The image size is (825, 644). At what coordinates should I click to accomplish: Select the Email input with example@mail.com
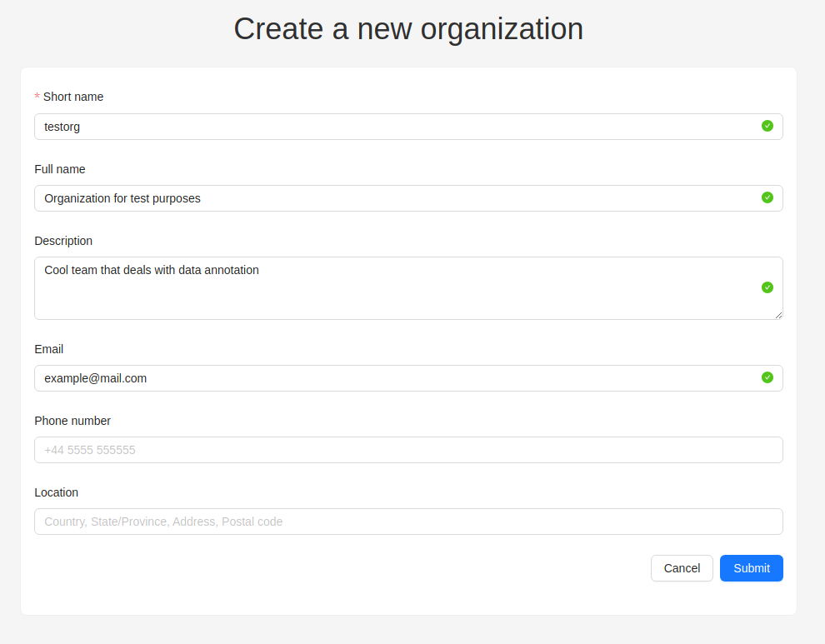click(x=392, y=378)
